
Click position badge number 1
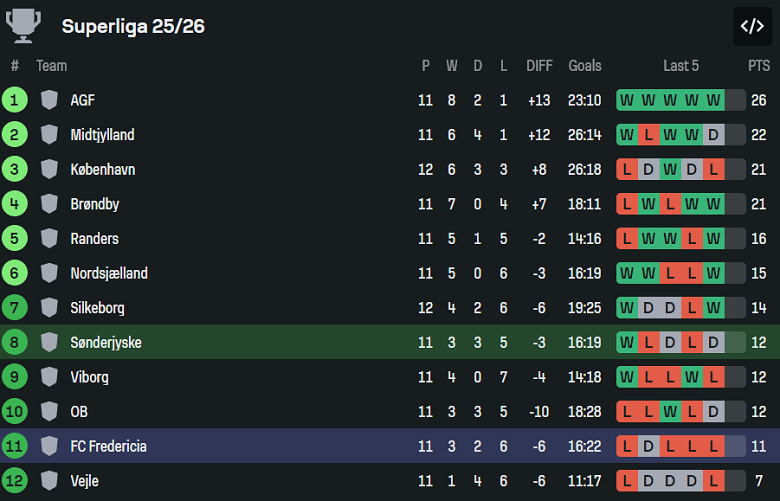14,100
